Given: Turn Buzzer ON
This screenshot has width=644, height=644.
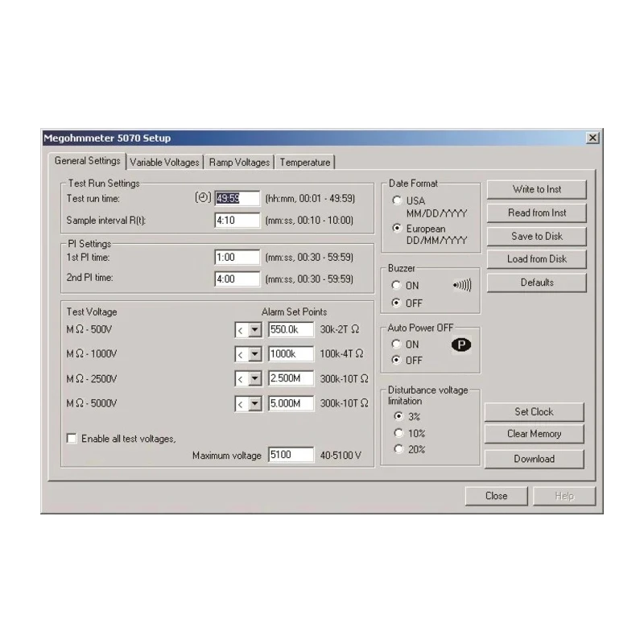Looking at the screenshot, I should click(396, 285).
